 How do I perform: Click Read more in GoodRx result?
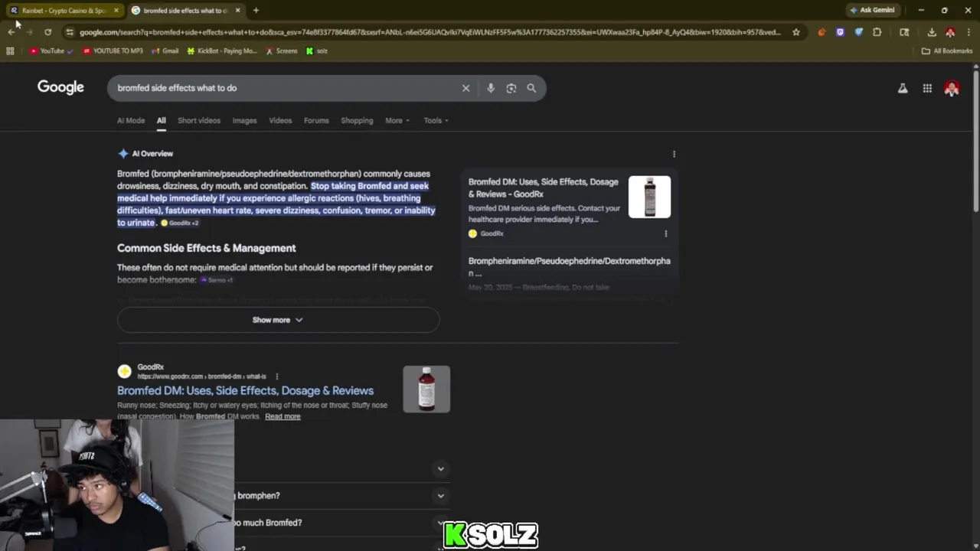[283, 416]
